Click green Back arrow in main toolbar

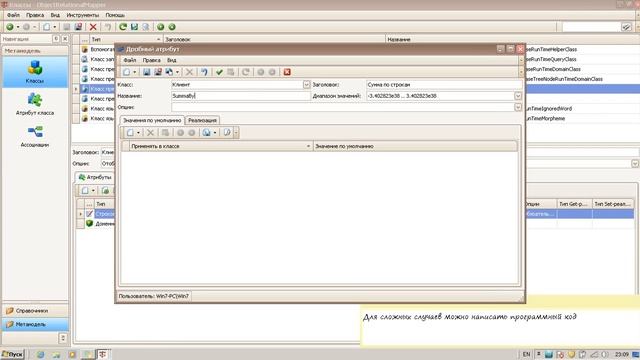(9, 27)
